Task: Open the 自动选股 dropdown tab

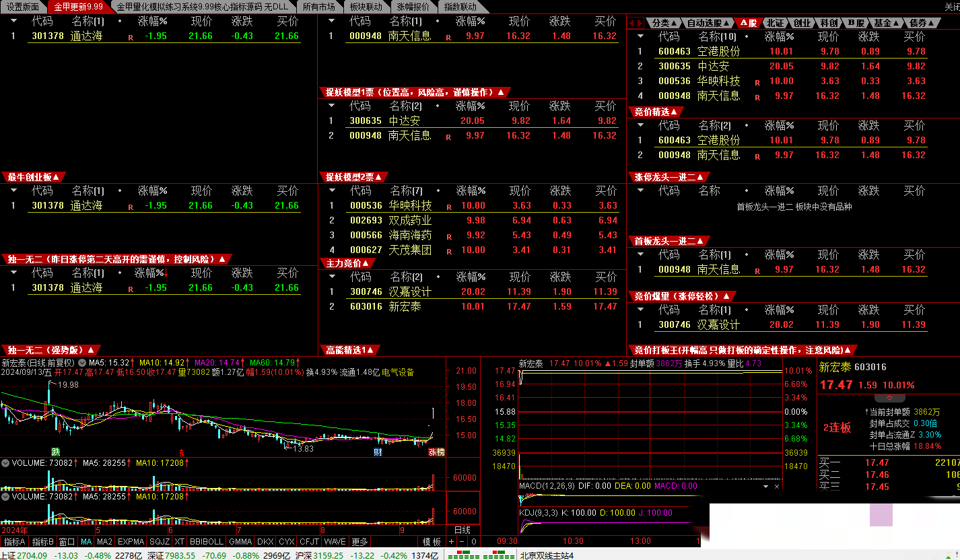Action: (x=707, y=23)
